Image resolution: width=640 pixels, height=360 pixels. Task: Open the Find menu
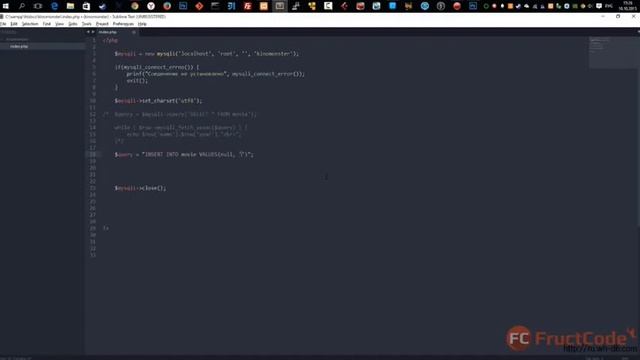(47, 24)
